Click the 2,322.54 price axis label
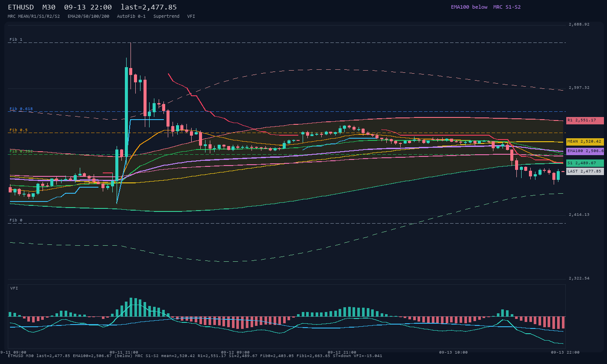This screenshot has width=607, height=364. 579,278
